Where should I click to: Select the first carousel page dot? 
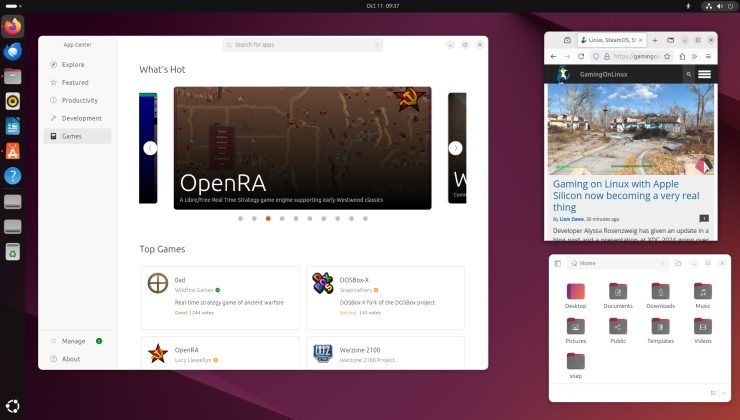click(241, 218)
